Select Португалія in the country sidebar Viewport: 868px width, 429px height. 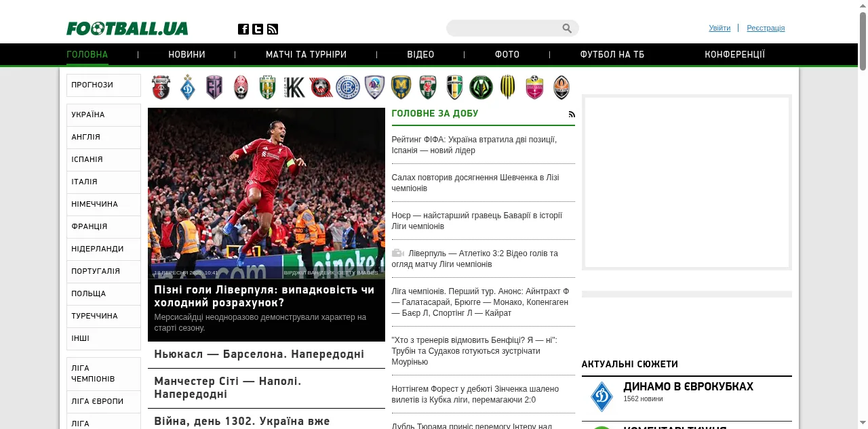(104, 272)
